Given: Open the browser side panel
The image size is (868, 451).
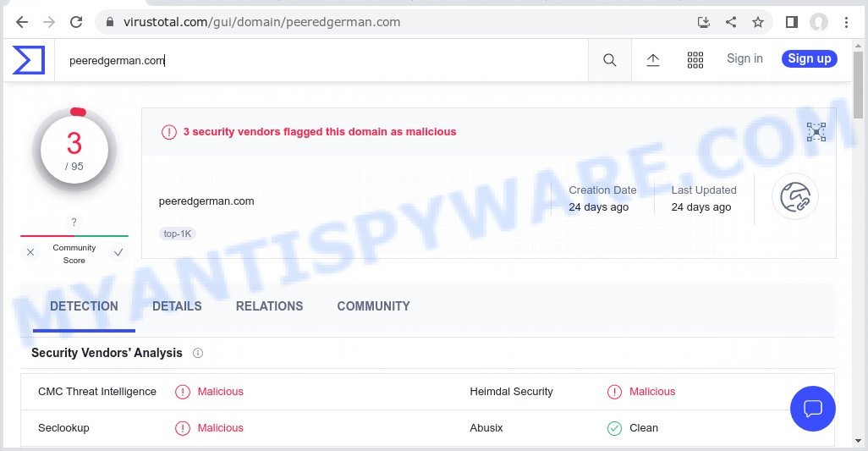Looking at the screenshot, I should point(792,22).
